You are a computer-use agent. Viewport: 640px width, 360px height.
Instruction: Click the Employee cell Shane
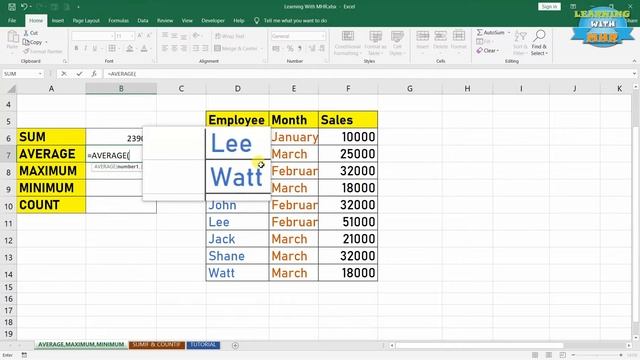238,256
